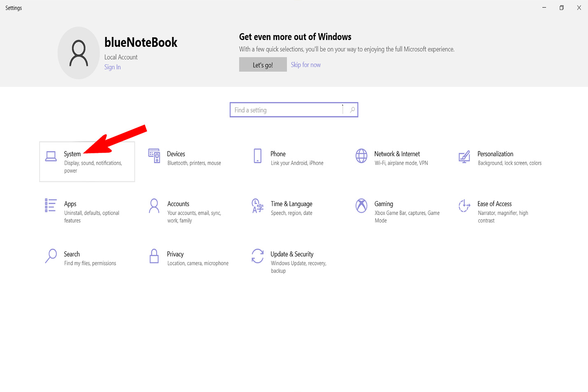Open the Phone icon

click(x=257, y=156)
